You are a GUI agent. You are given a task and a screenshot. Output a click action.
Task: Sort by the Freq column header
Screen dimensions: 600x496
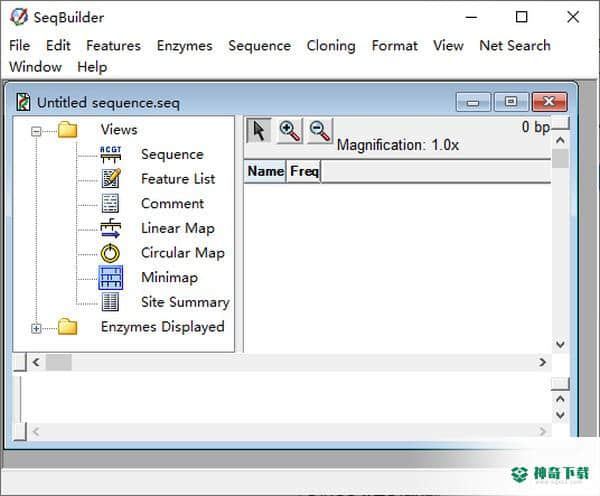click(303, 171)
